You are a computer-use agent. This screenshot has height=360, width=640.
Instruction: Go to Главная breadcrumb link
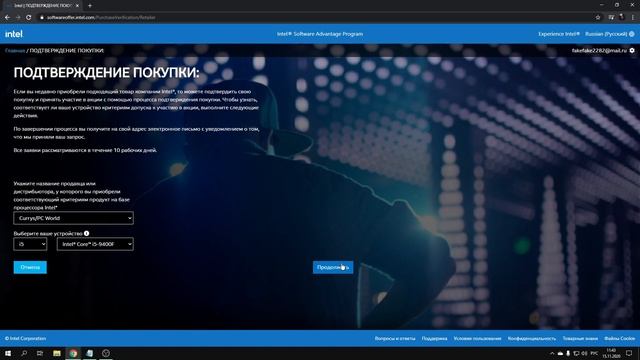15,51
